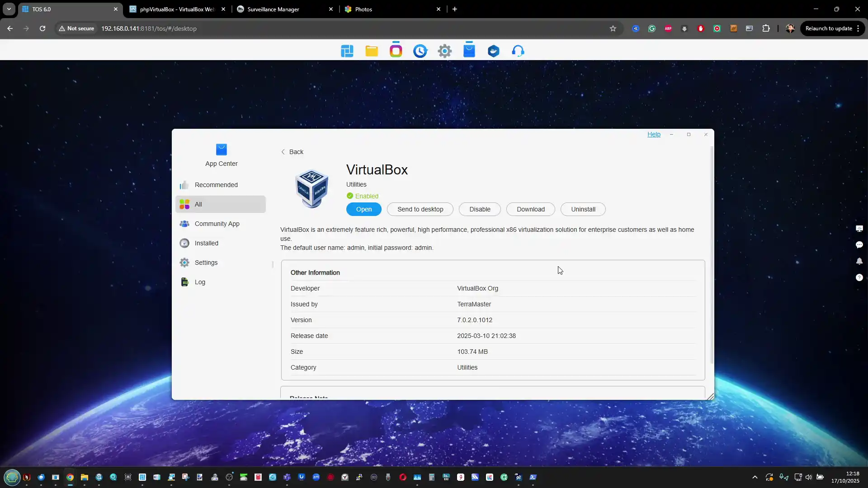Click Send to desktop button
The image size is (868, 488).
pyautogui.click(x=420, y=209)
